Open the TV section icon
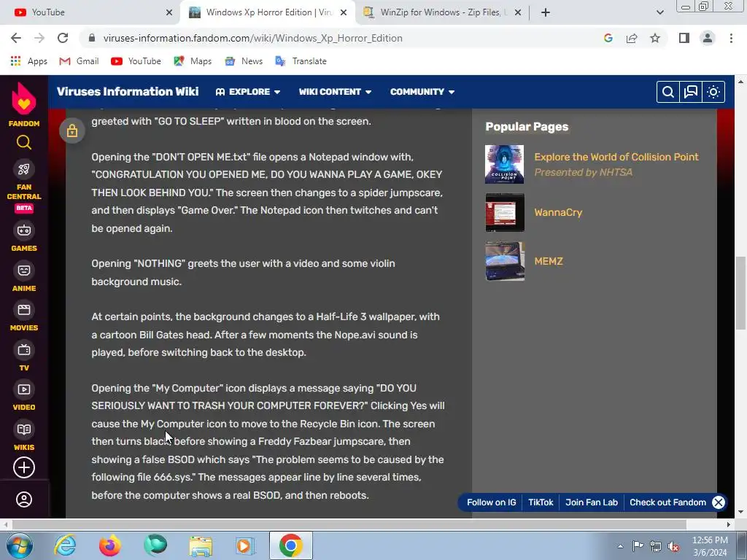This screenshot has height=560, width=747. (24, 350)
